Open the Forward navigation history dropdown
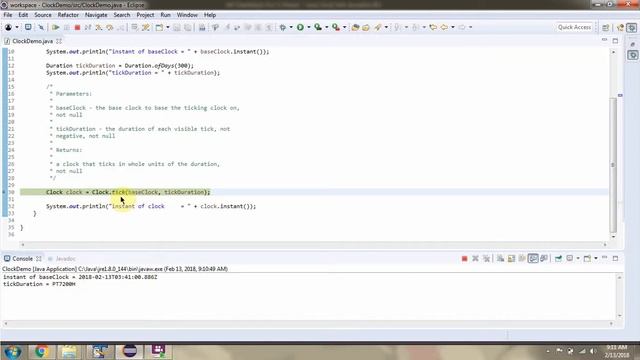Viewport: 640px width, 360px height. (x=470, y=27)
